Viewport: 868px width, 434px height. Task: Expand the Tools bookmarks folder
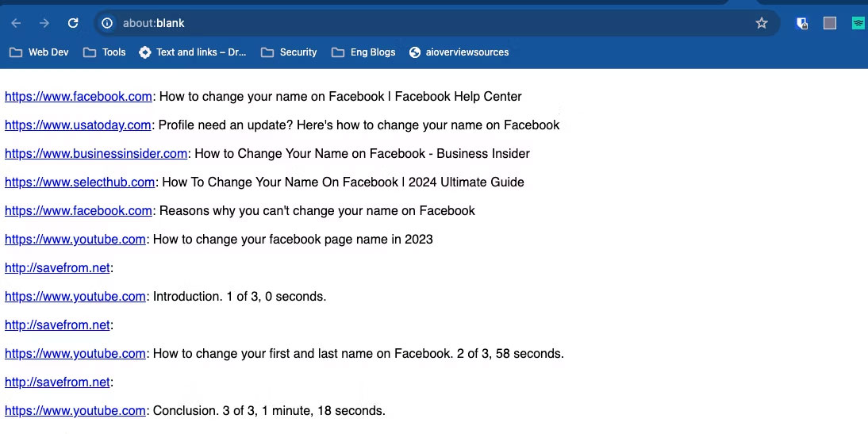[105, 52]
